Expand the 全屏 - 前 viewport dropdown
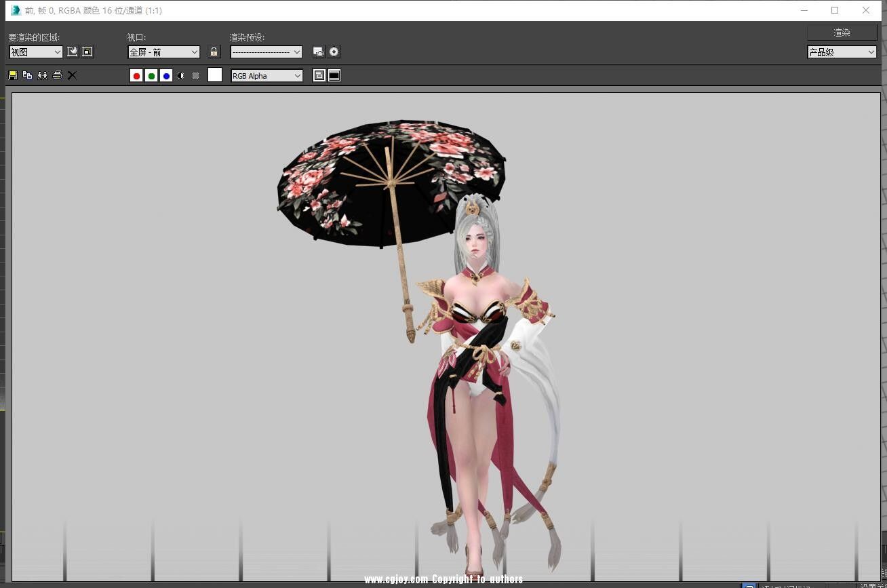The image size is (887, 588). tap(163, 52)
